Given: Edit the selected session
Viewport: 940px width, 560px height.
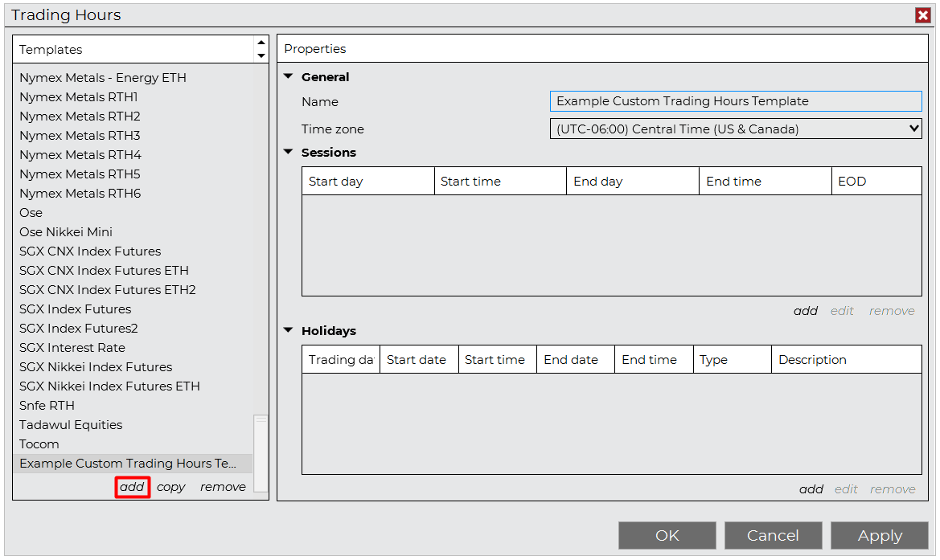Looking at the screenshot, I should (x=842, y=311).
